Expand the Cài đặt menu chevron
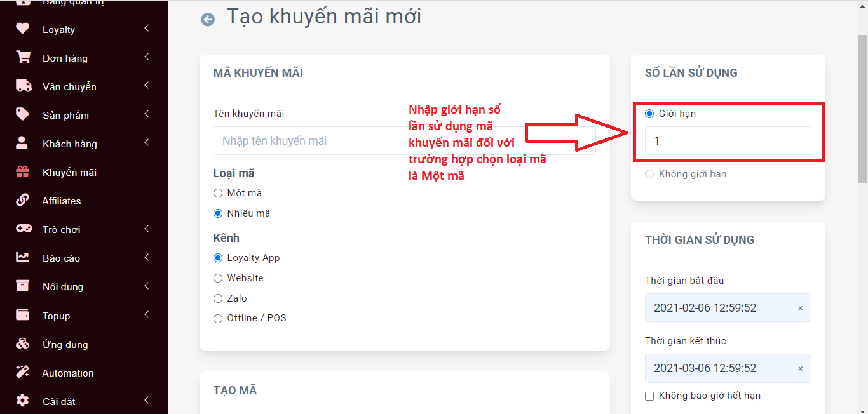868x414 pixels. click(147, 401)
